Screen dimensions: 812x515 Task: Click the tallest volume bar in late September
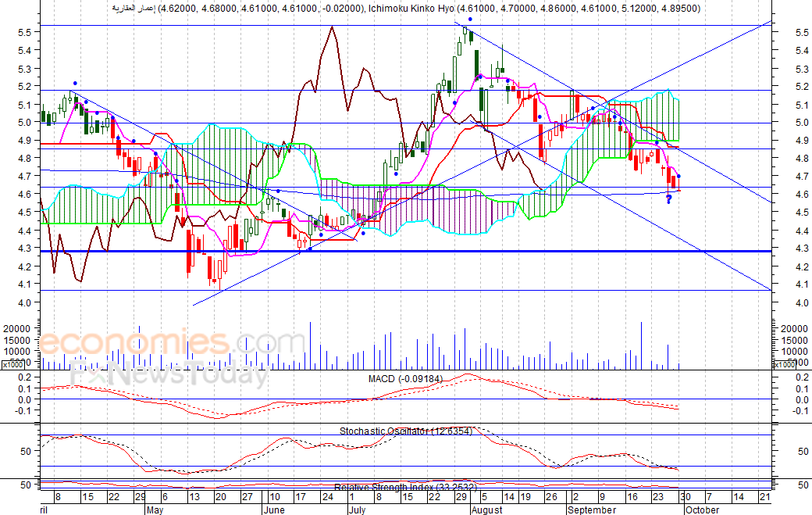(x=641, y=344)
